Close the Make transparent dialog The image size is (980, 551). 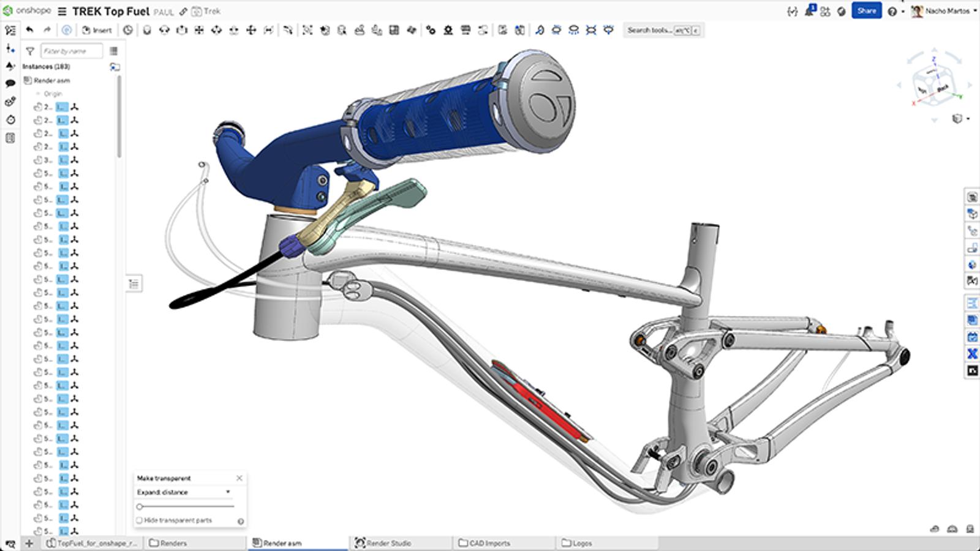pyautogui.click(x=239, y=478)
